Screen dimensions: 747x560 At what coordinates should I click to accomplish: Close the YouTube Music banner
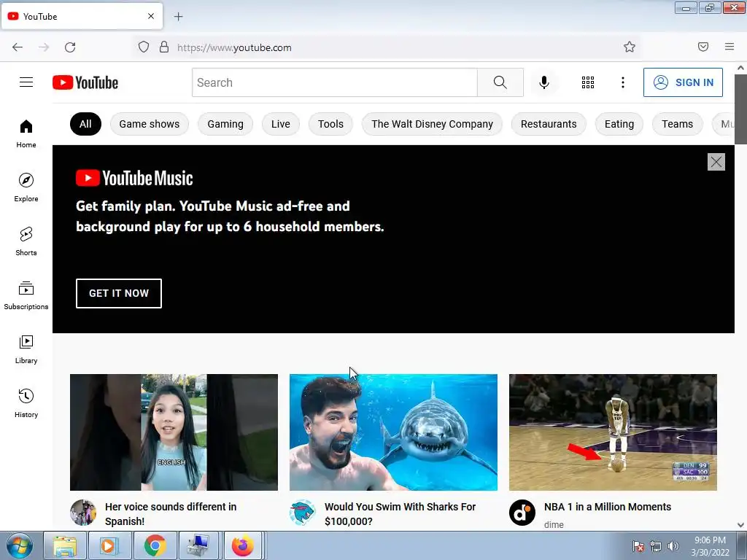(716, 162)
